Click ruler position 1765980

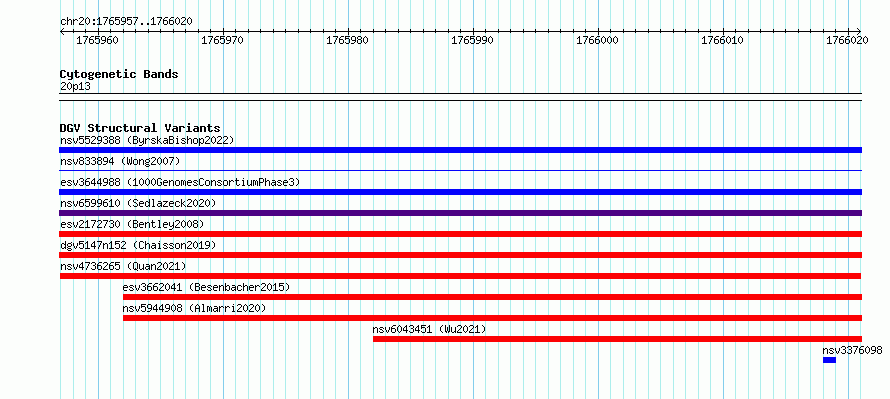pos(347,40)
